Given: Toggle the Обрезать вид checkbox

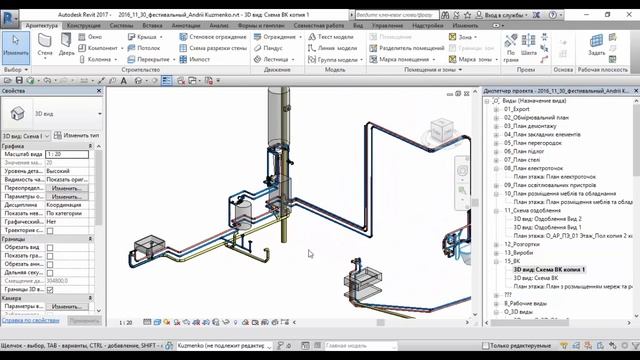Looking at the screenshot, I should (x=50, y=247).
